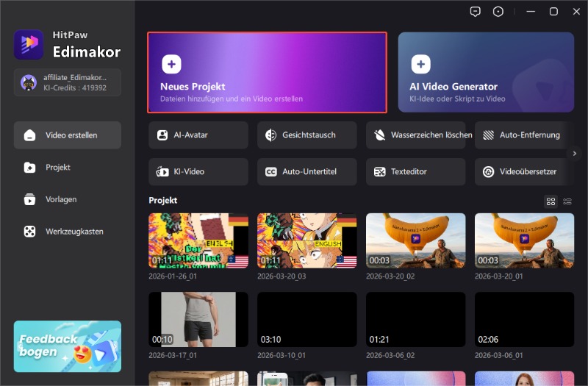
Task: Open the feedback message icon in title bar
Action: point(476,11)
